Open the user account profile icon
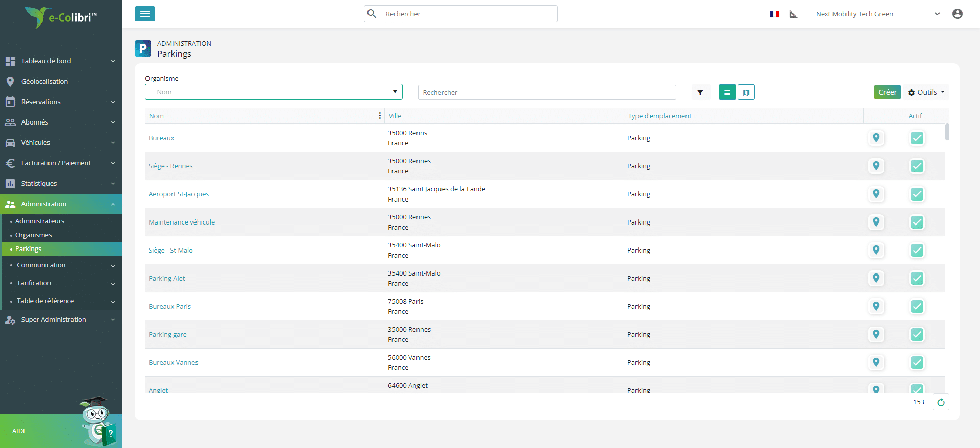 pyautogui.click(x=958, y=14)
